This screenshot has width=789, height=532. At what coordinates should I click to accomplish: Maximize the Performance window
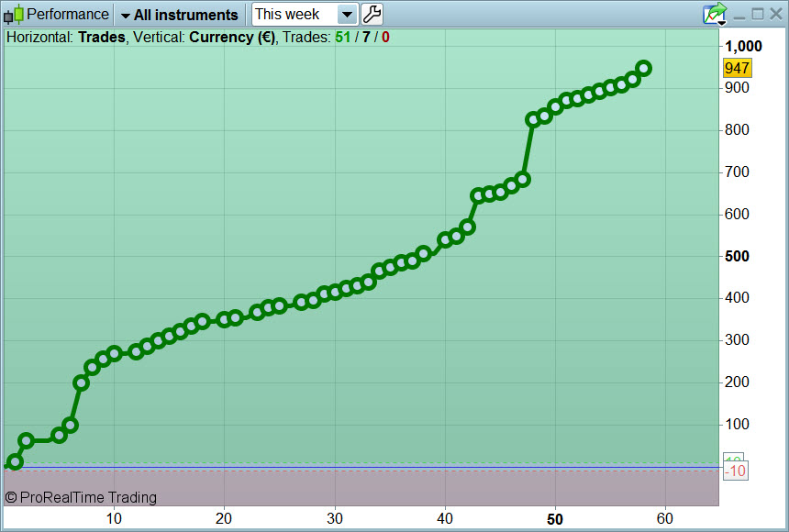[x=757, y=14]
